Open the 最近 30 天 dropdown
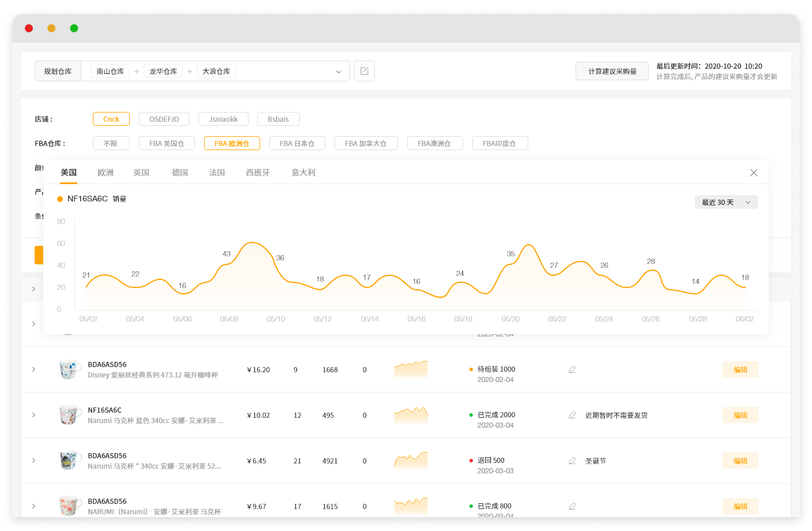 [725, 202]
